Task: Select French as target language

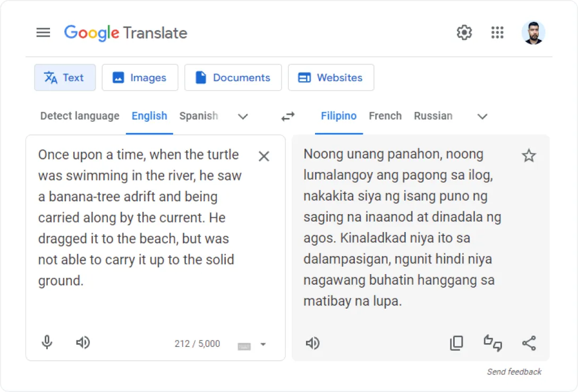Action: (x=385, y=116)
